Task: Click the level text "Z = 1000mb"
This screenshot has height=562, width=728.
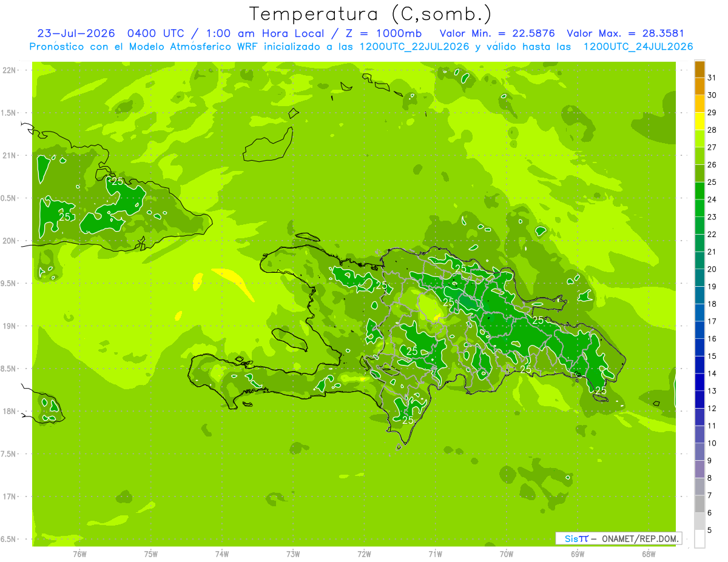Action: (383, 33)
